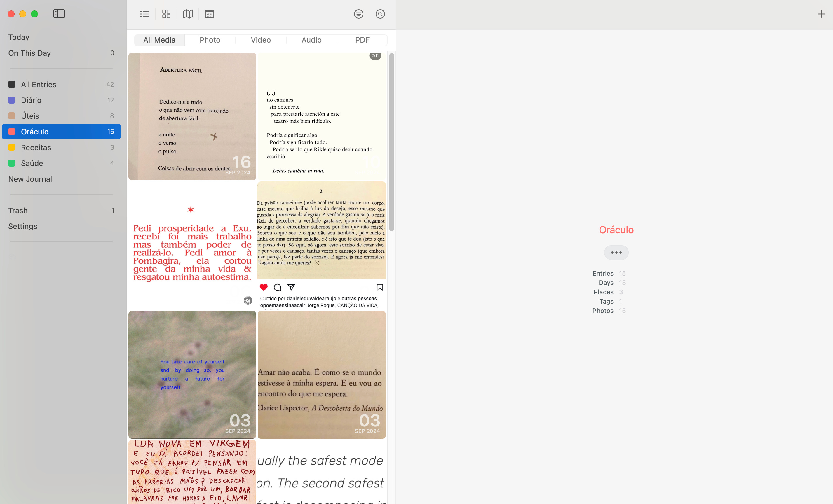Image resolution: width=833 pixels, height=504 pixels.
Task: Open Today in sidebar
Action: coord(61,37)
